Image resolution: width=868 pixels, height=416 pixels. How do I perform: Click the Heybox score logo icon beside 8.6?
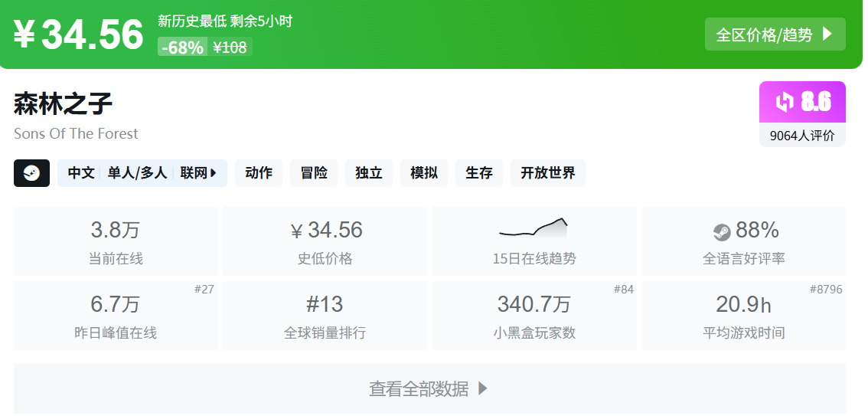point(784,102)
